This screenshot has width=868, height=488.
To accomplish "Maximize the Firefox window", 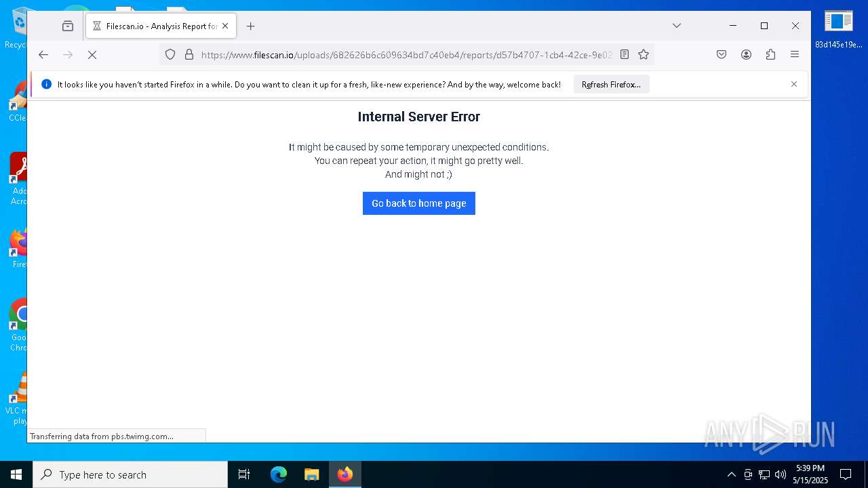I will tap(764, 26).
